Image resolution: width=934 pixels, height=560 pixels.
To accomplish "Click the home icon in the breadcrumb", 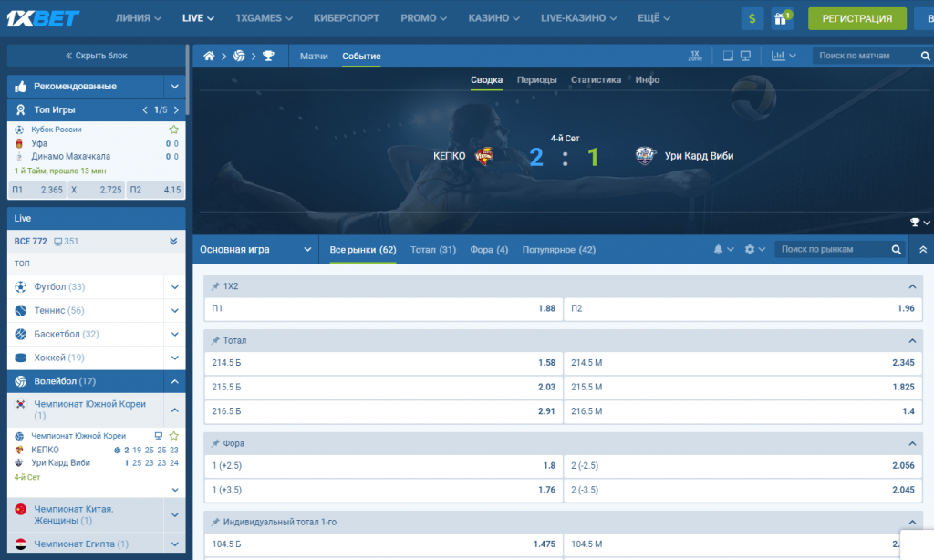I will pyautogui.click(x=209, y=57).
